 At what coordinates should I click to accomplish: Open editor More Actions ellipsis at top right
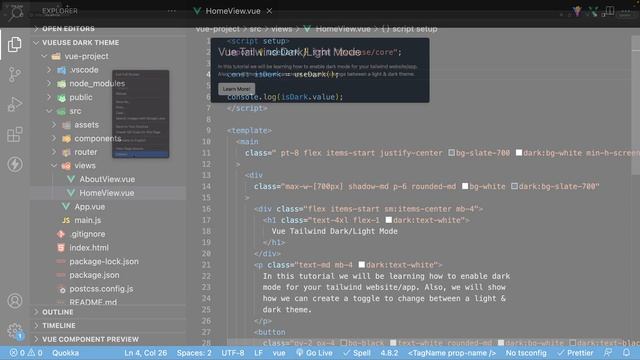click(x=626, y=11)
